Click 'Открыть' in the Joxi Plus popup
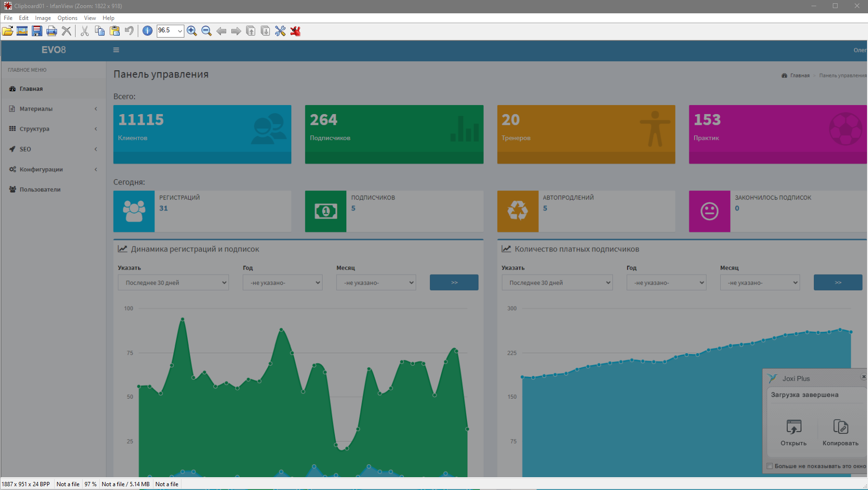The image size is (868, 490). (793, 432)
